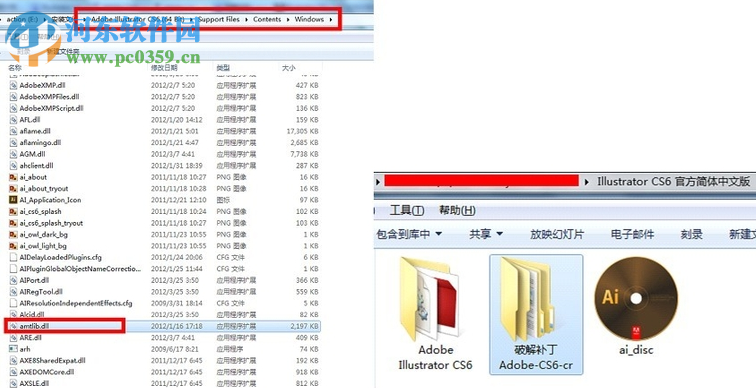Click the ai_cs6_splash_tryout file icon

pos(13,223)
